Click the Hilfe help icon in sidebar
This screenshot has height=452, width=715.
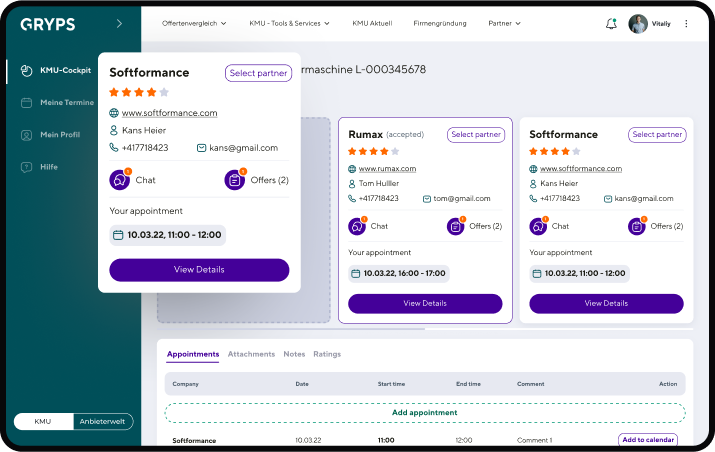point(27,166)
